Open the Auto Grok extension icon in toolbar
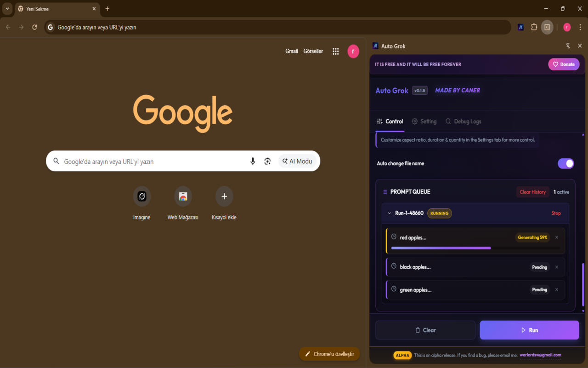Image resolution: width=588 pixels, height=368 pixels. click(x=520, y=27)
